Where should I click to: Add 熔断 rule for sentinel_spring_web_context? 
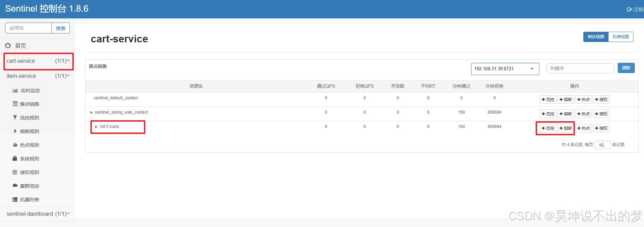click(566, 114)
